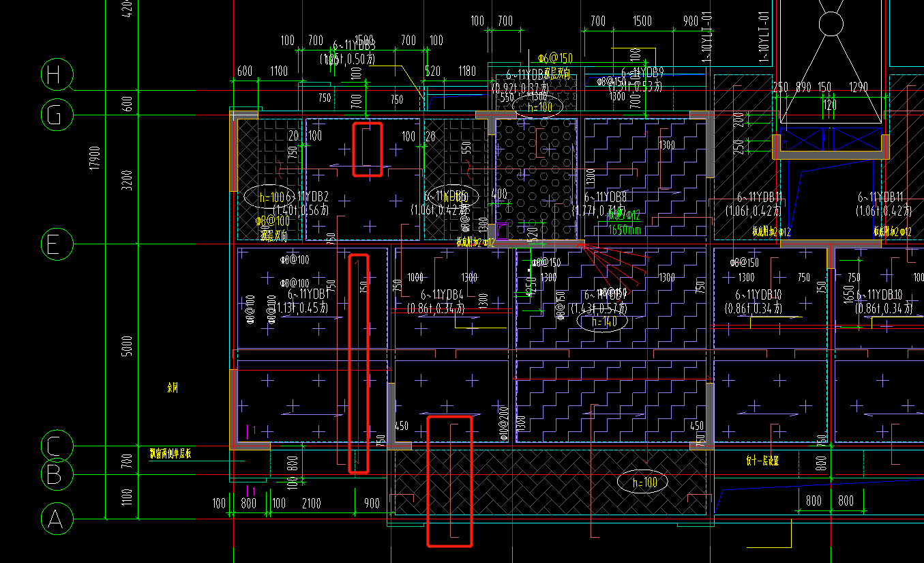Click the 1000 dimension in YDB4 slab
924x563 pixels.
[x=415, y=278]
